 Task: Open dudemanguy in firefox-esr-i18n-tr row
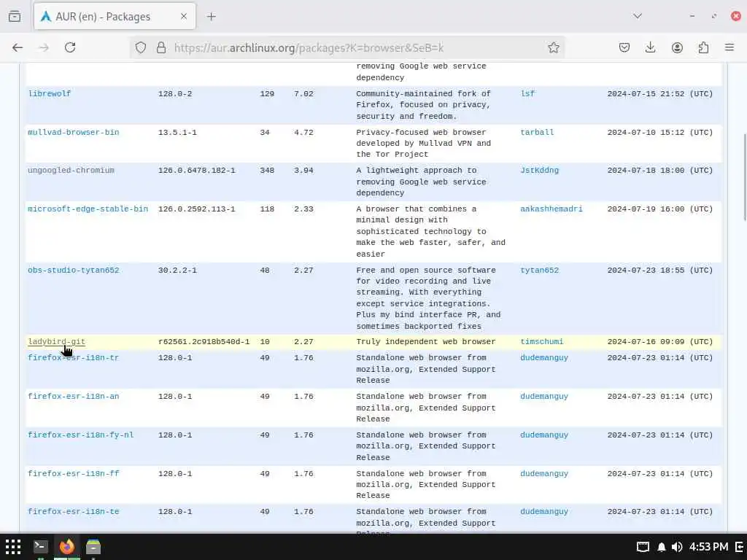pyautogui.click(x=544, y=358)
